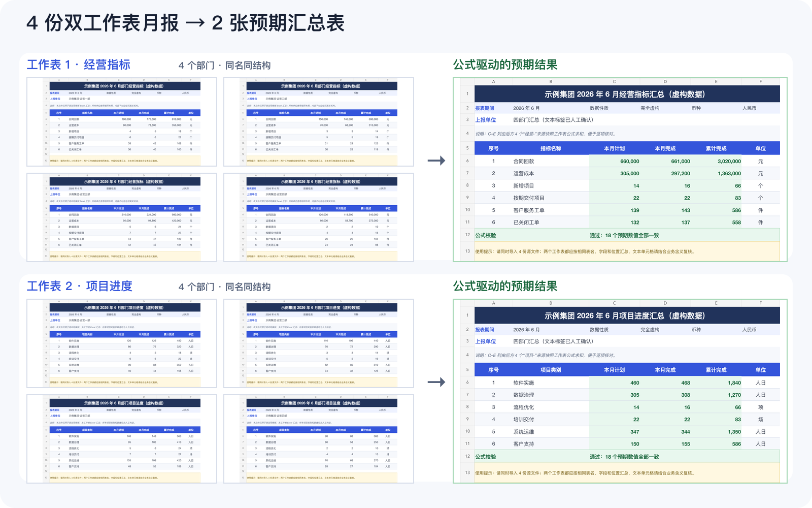
Task: Open the 运营一部 经营指标 sheet thumbnail
Action: [x=122, y=122]
